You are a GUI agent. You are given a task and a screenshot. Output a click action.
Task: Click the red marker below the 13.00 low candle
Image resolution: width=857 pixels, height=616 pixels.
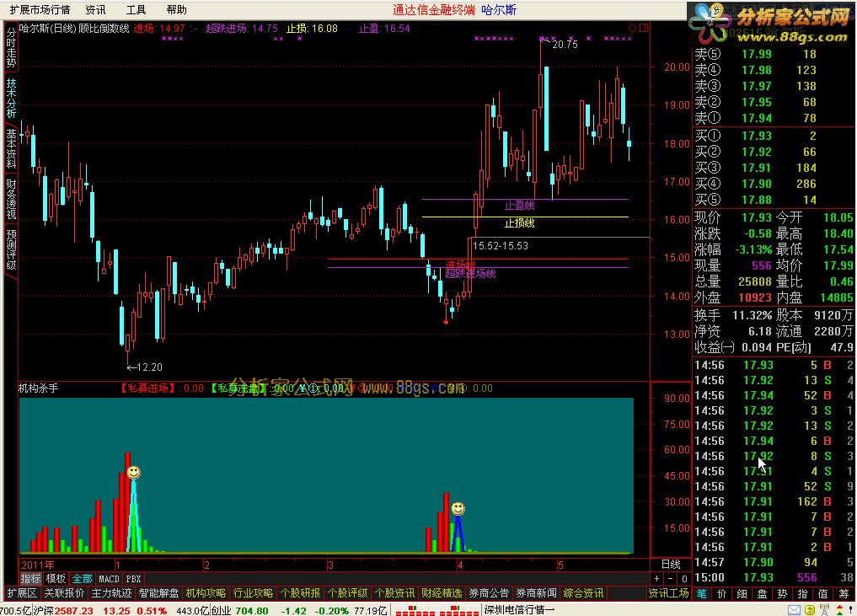pyautogui.click(x=446, y=321)
